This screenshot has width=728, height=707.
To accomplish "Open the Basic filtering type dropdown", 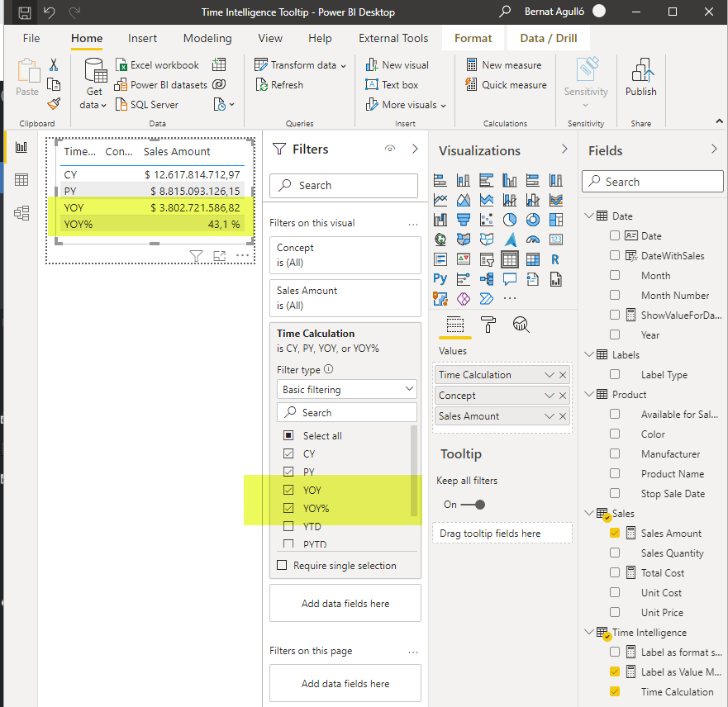I will tap(347, 389).
